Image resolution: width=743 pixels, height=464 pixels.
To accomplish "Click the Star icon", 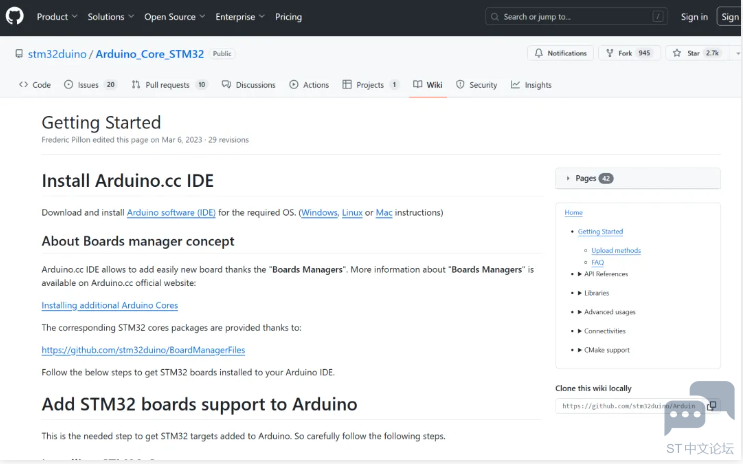I will click(677, 53).
